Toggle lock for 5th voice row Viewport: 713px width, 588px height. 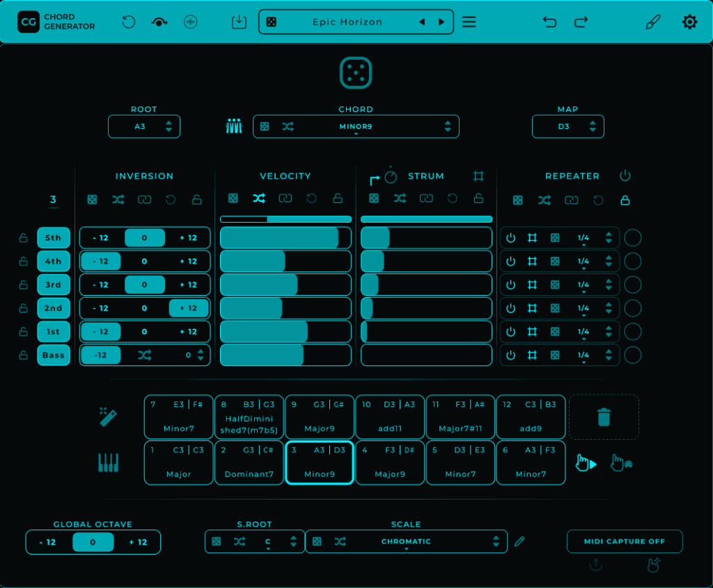click(23, 238)
